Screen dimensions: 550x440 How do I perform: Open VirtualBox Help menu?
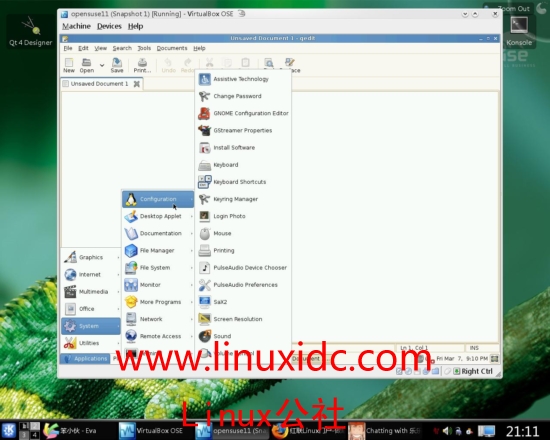[x=135, y=26]
